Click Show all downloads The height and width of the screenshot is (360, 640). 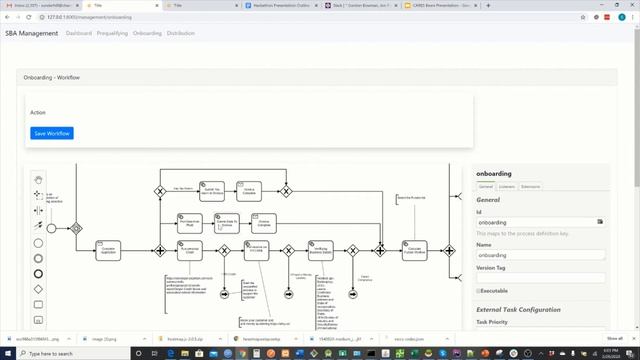click(x=615, y=339)
